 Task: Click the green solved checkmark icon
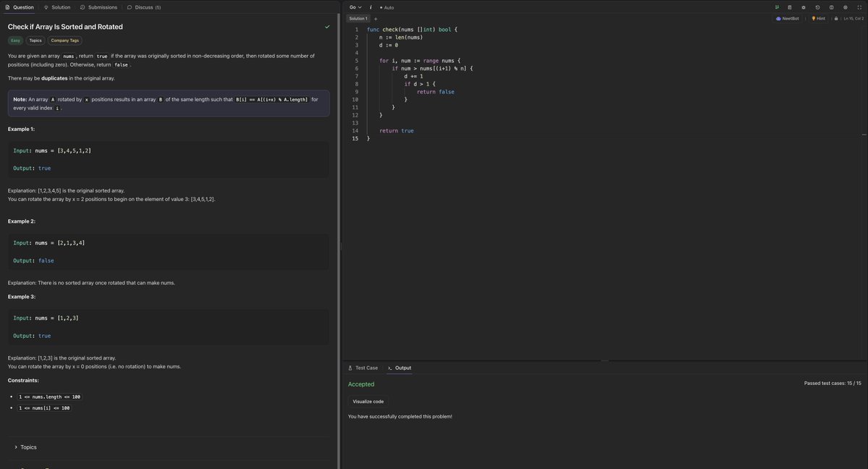coord(327,27)
